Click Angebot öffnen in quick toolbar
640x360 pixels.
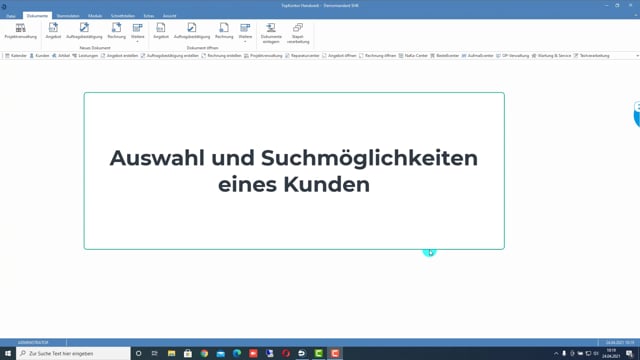pos(339,56)
